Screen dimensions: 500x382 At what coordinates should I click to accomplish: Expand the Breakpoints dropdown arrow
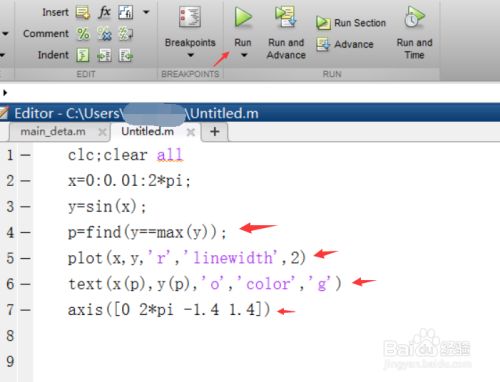click(x=190, y=55)
